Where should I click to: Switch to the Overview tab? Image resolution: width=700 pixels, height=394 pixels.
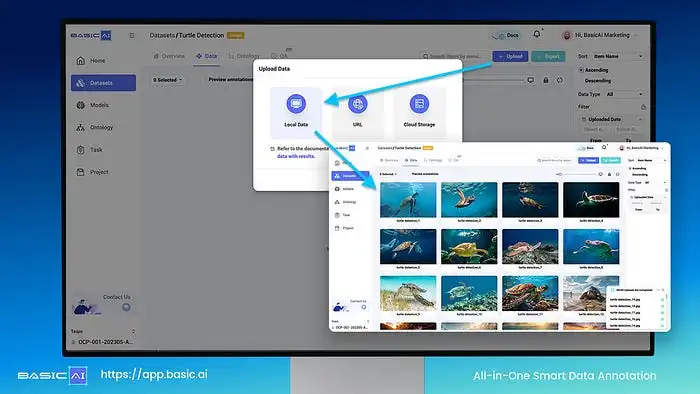point(169,56)
